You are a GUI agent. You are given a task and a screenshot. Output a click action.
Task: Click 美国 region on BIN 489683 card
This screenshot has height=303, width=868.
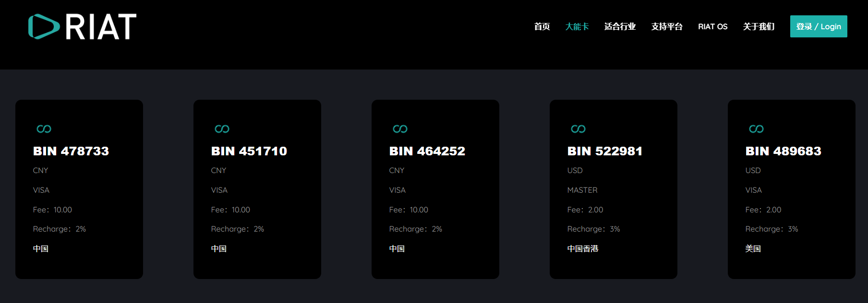tap(753, 249)
